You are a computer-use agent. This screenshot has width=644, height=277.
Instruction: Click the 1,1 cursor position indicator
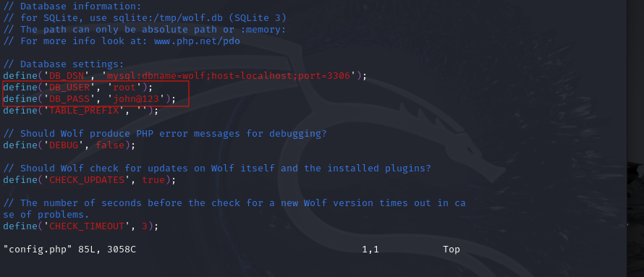point(370,250)
